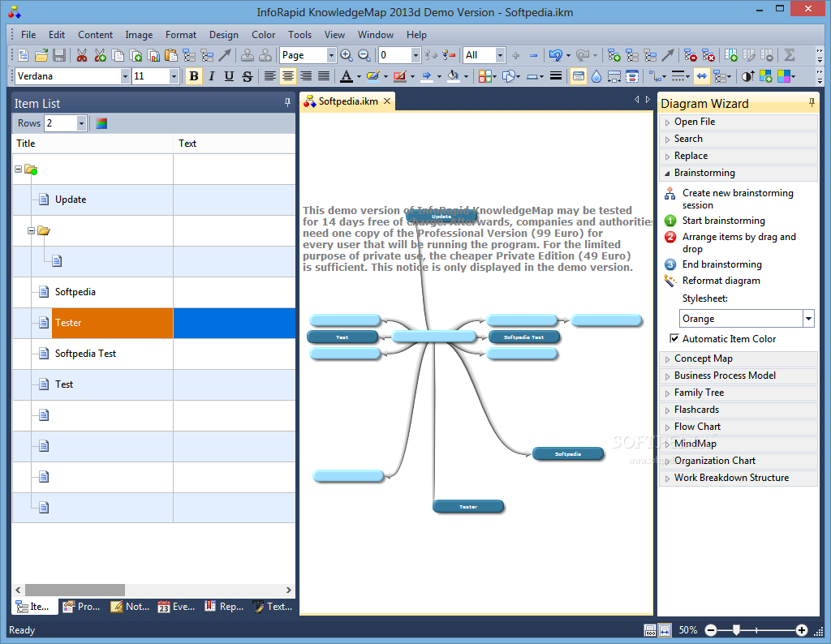Open the All level filter dropdown

[x=499, y=55]
